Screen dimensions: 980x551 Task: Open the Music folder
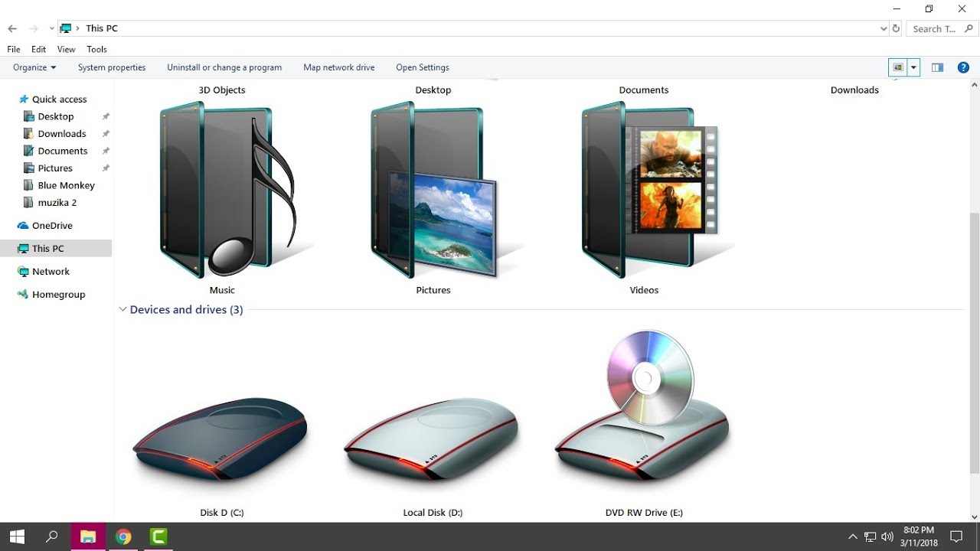[x=222, y=191]
